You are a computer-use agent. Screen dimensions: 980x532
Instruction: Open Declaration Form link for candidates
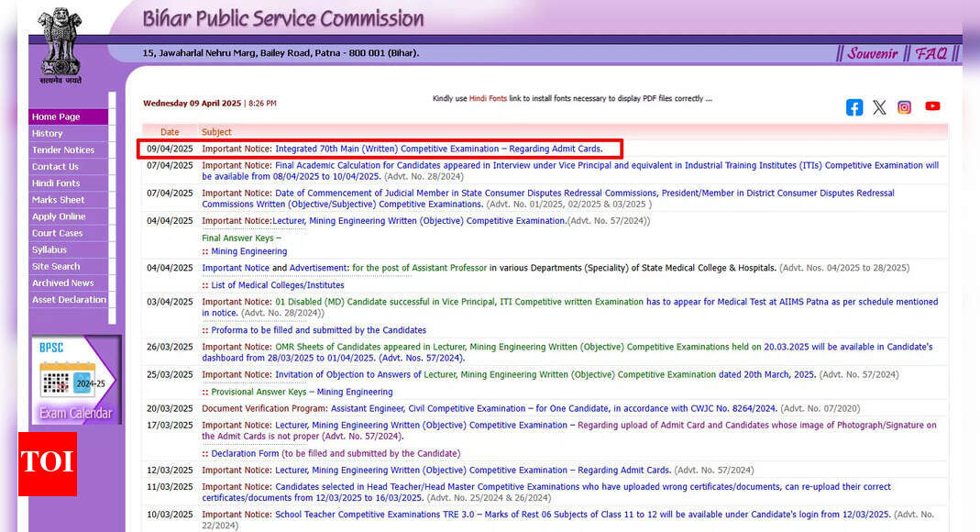coord(245,453)
